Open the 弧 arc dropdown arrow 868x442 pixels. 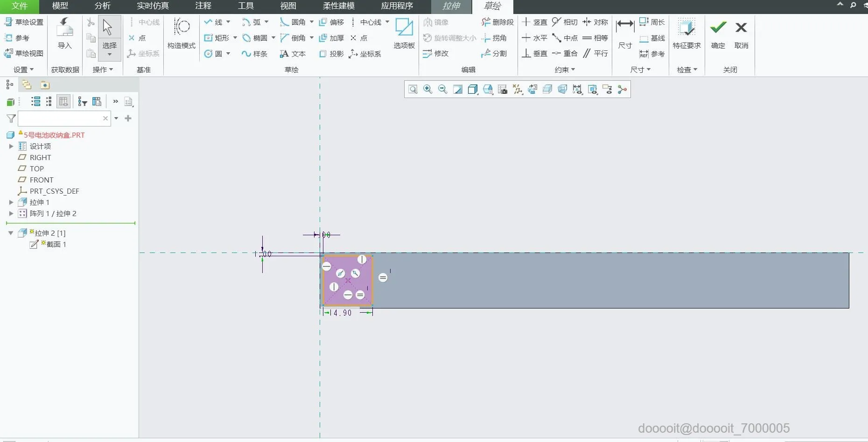[266, 22]
